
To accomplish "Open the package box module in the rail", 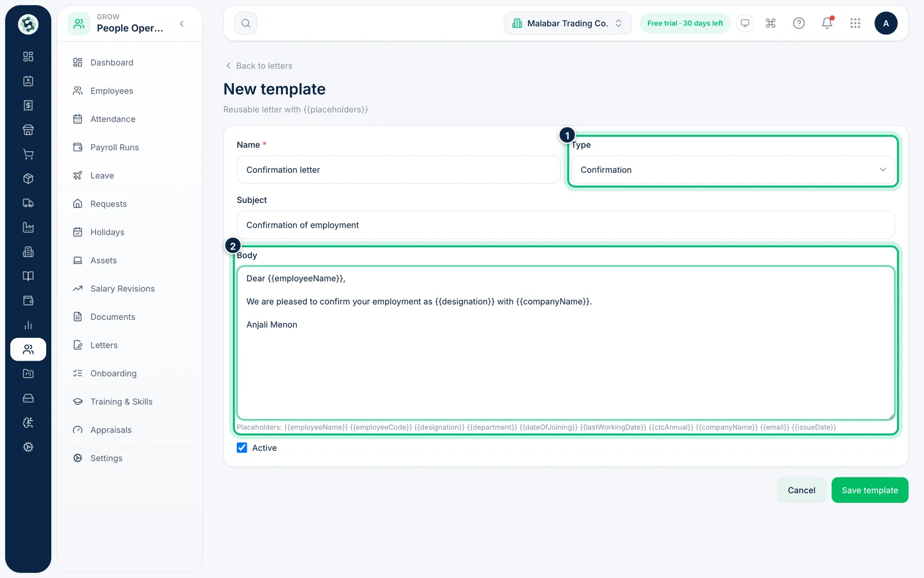I will pyautogui.click(x=28, y=179).
